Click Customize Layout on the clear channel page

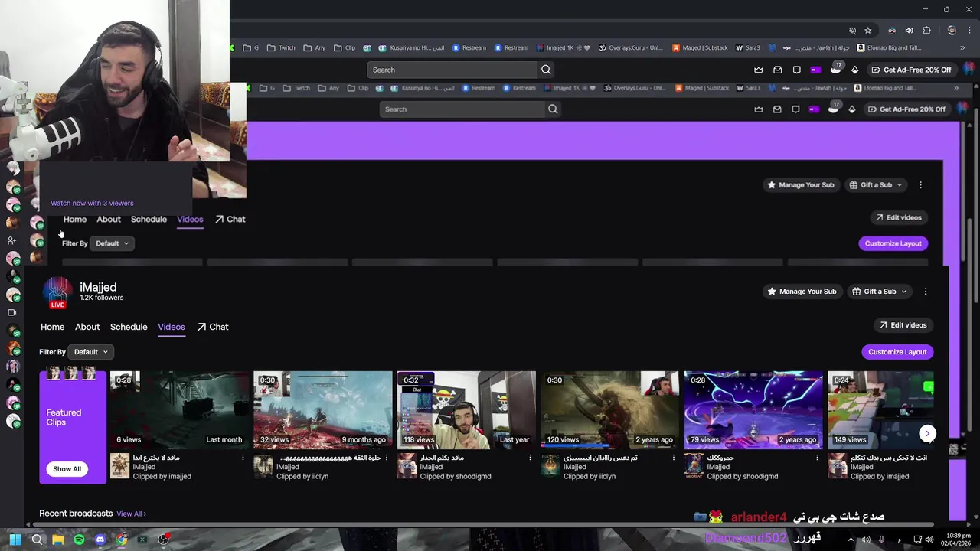tap(897, 352)
